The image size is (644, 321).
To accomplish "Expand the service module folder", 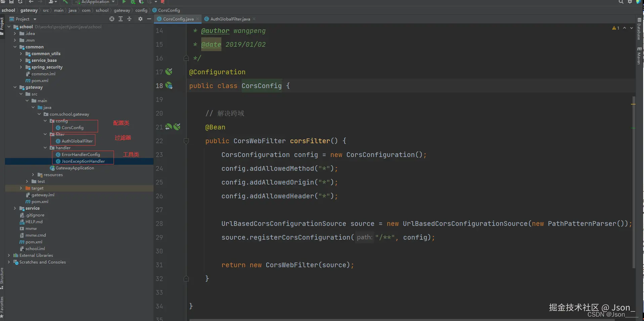I will 15,208.
